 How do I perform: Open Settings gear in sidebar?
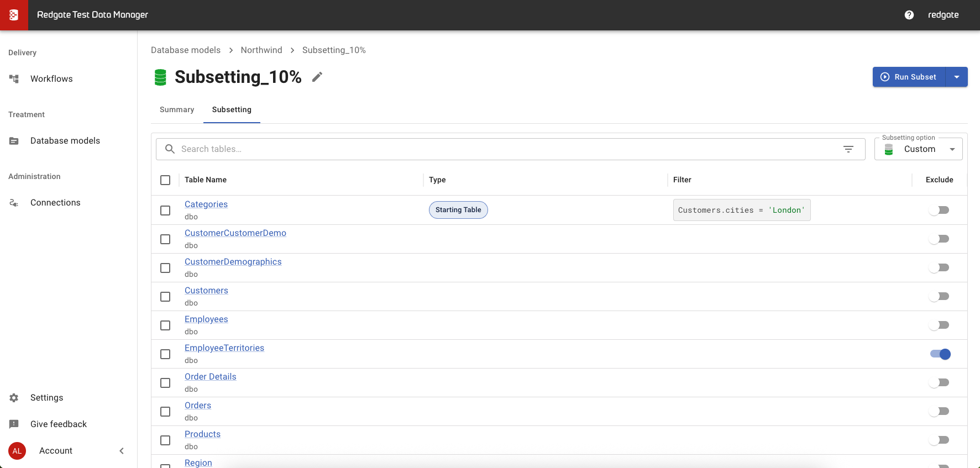click(14, 398)
